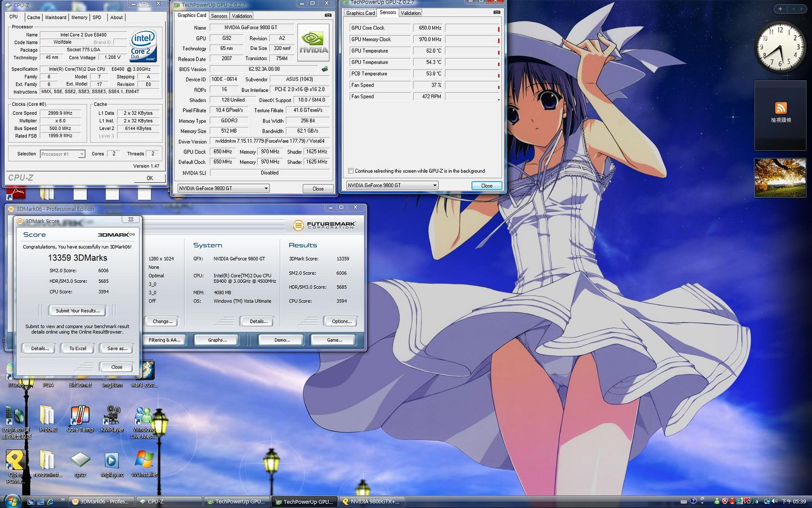
Task: Click Submit Your Results button in 3DMark Score
Action: click(78, 310)
